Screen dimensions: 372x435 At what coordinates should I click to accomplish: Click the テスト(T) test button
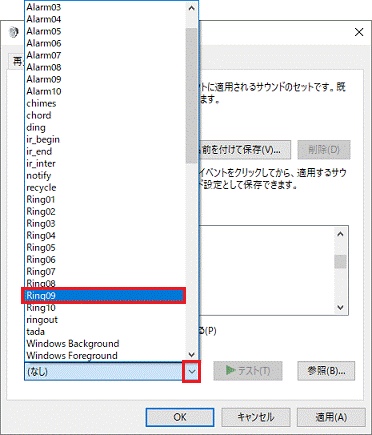point(248,371)
